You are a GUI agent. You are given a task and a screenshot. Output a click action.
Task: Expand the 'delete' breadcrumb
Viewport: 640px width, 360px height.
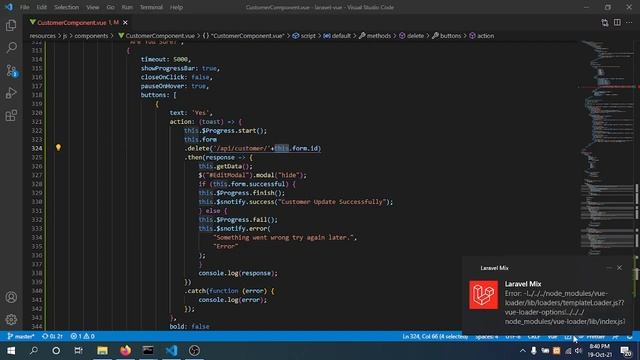point(411,36)
